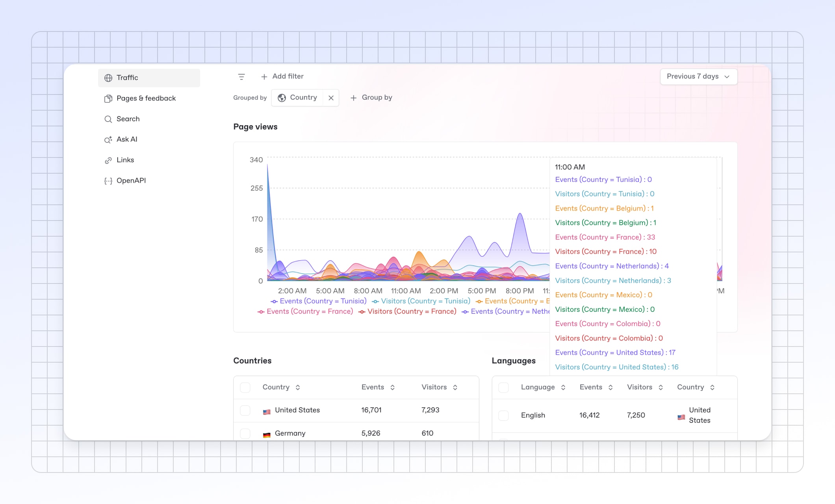The height and width of the screenshot is (504, 835).
Task: Remove the Country grouping chip
Action: (331, 98)
